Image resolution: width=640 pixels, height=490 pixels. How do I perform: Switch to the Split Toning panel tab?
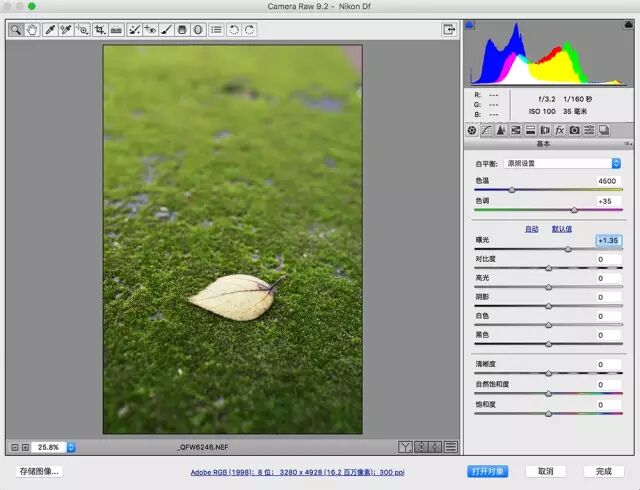(531, 130)
